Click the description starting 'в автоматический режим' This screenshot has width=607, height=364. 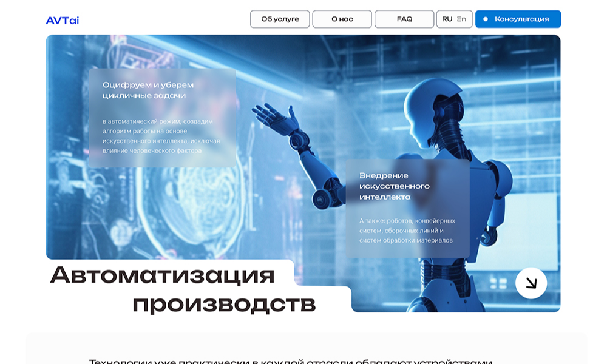(x=161, y=136)
